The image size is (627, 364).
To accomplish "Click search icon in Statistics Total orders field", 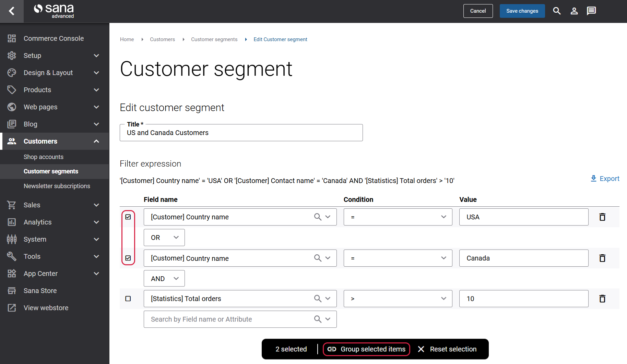I will [x=318, y=299].
